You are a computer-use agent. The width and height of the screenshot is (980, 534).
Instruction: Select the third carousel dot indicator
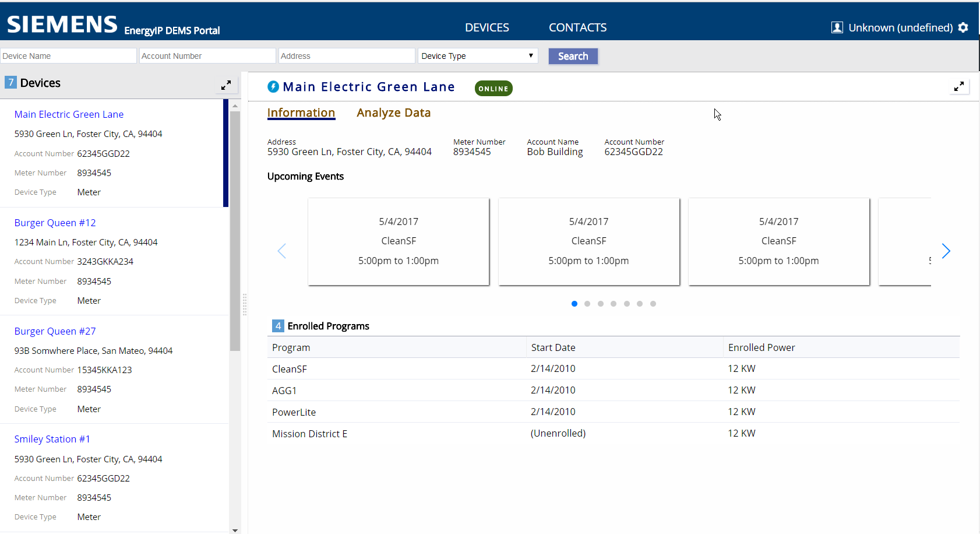click(x=601, y=304)
